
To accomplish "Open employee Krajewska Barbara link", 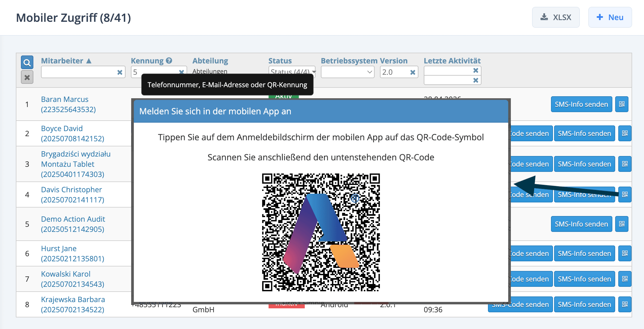I will [73, 304].
